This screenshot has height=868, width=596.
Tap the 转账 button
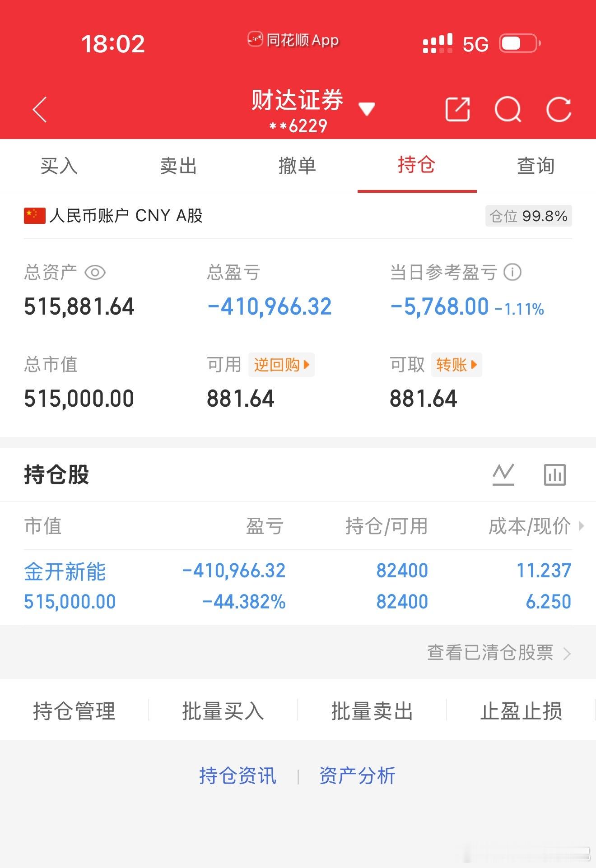(x=456, y=365)
